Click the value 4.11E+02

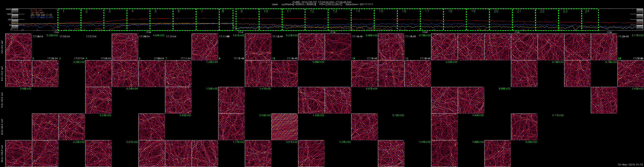point(558,115)
